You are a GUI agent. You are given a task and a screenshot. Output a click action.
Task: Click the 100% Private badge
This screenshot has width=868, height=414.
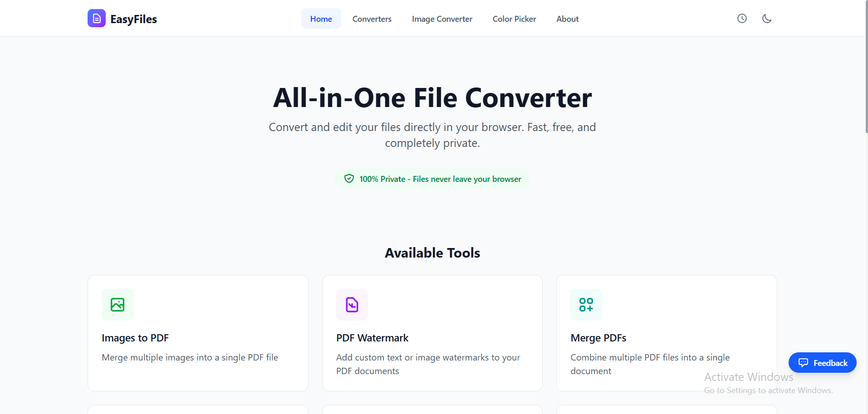click(432, 178)
